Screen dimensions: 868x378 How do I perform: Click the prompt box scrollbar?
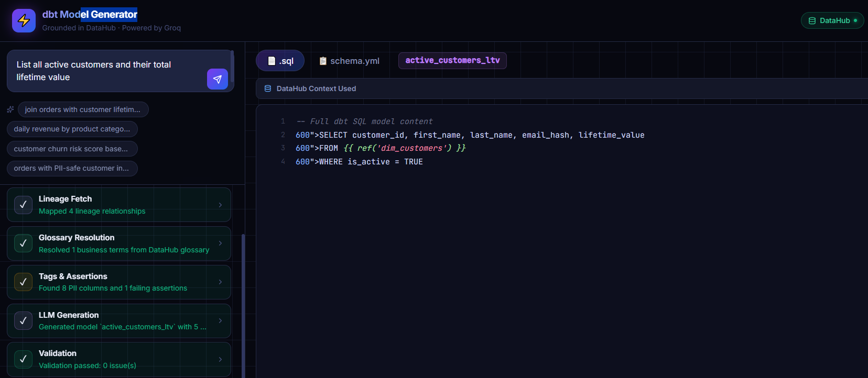pyautogui.click(x=232, y=66)
